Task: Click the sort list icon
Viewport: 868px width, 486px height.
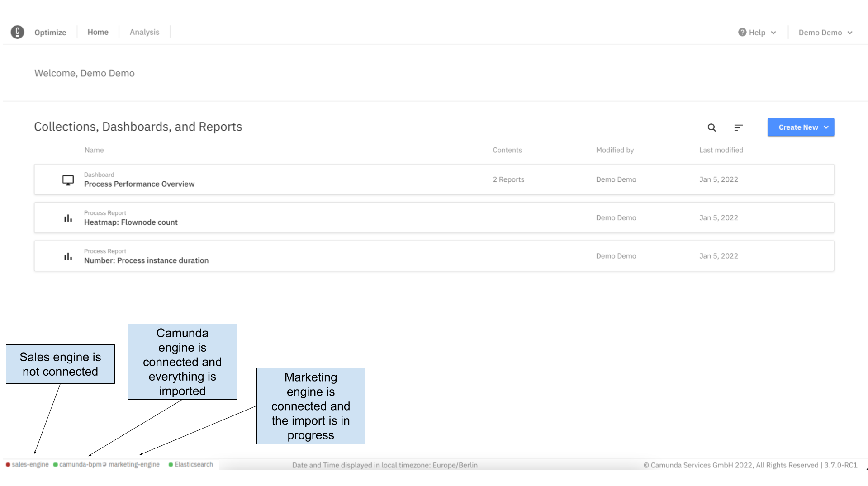Action: pos(738,127)
